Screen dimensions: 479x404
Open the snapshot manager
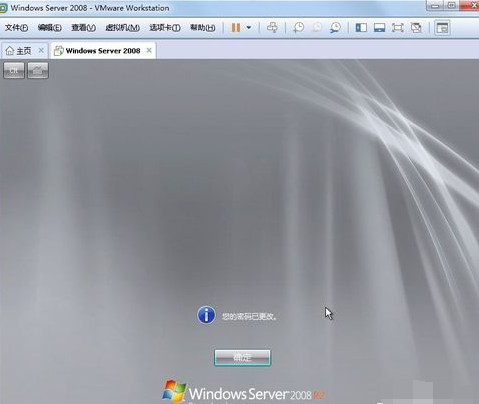336,27
